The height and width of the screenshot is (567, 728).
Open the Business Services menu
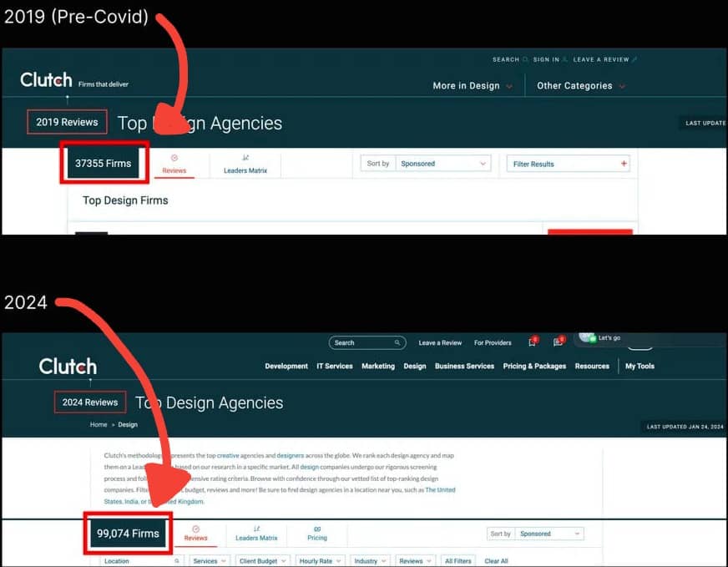[464, 366]
